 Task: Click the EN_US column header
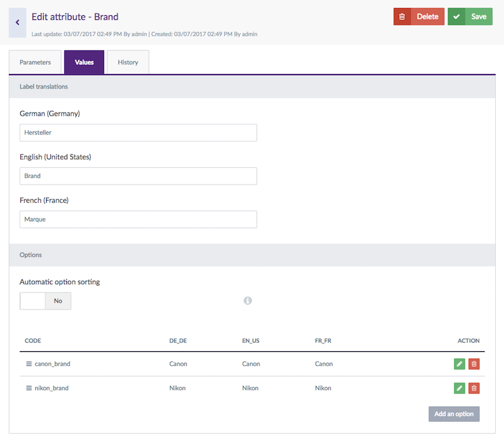pos(251,341)
